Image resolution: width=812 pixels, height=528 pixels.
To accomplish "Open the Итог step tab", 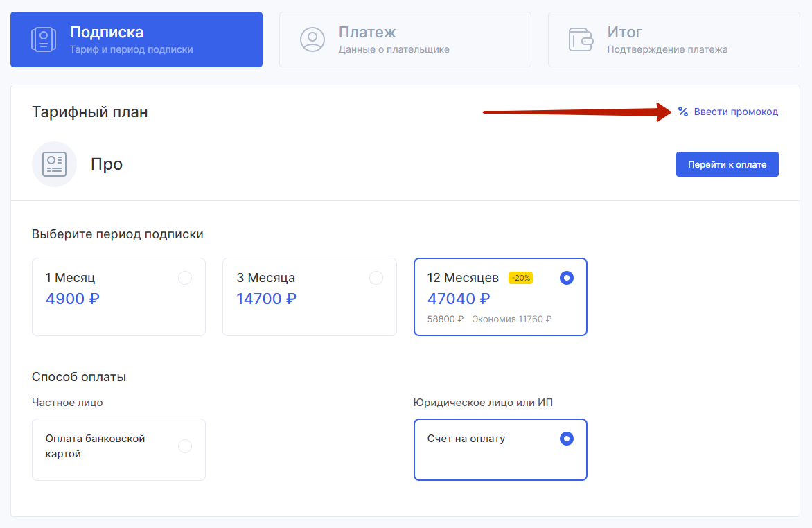I will tap(673, 40).
